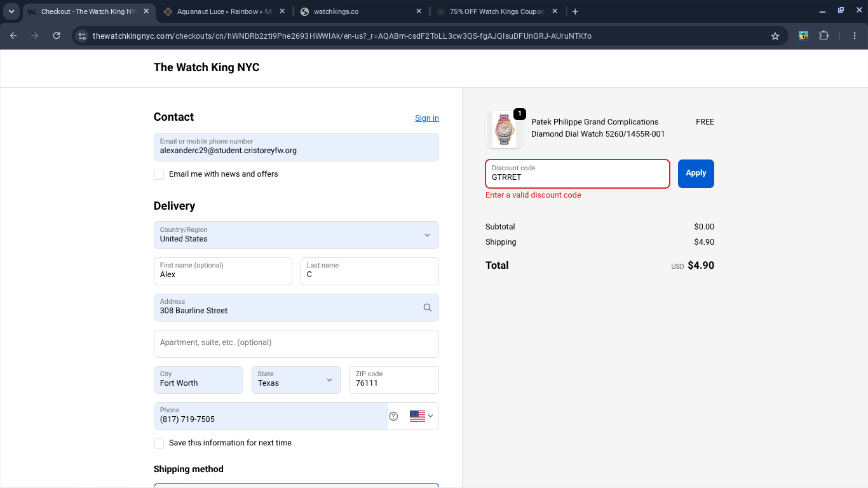Follow the Sign in link

click(x=427, y=118)
